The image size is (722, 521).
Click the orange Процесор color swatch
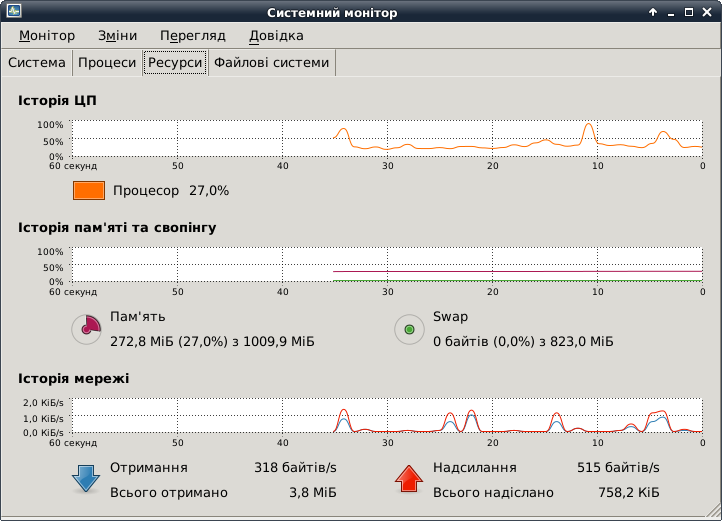pos(89,190)
